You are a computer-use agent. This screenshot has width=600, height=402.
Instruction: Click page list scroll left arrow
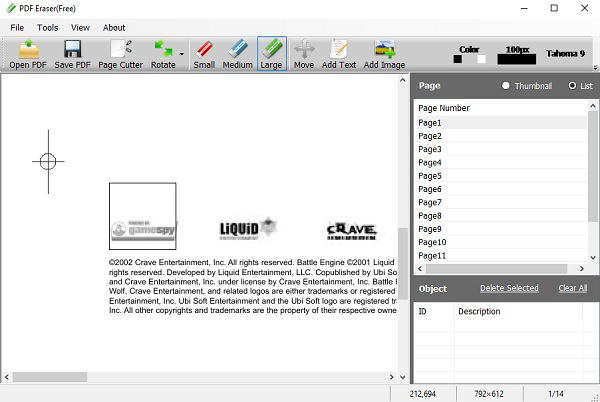[420, 269]
